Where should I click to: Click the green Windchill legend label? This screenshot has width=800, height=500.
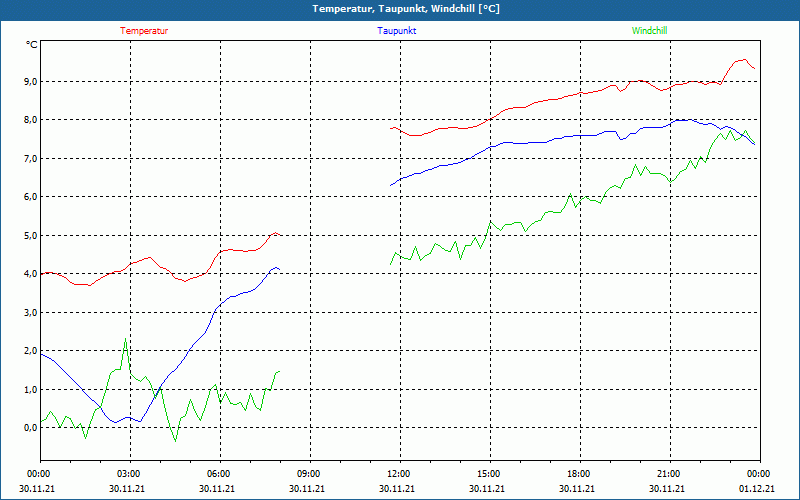(649, 31)
